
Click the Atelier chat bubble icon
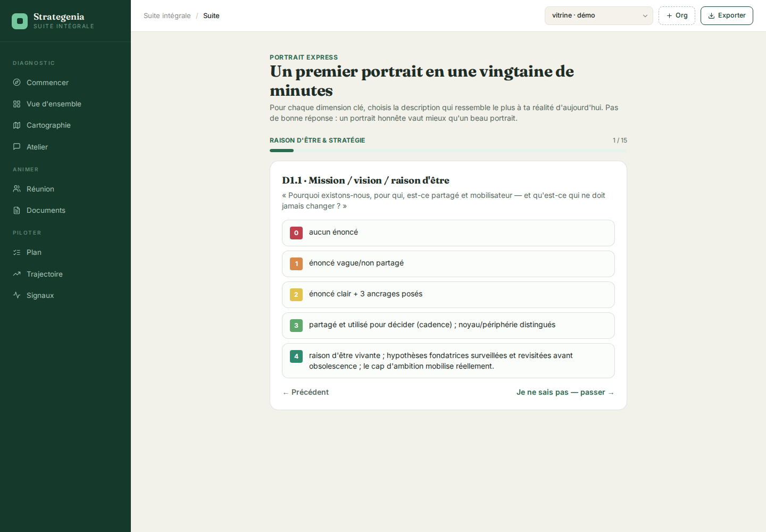(x=16, y=147)
